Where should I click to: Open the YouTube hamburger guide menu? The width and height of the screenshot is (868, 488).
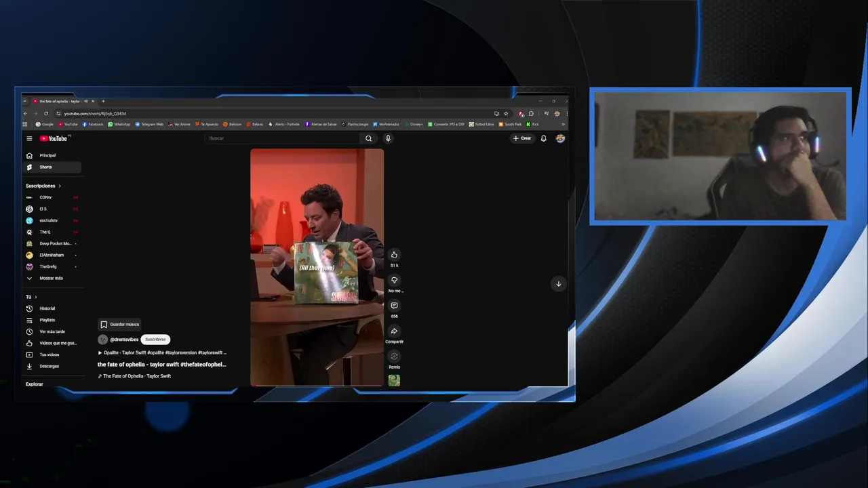pyautogui.click(x=29, y=138)
